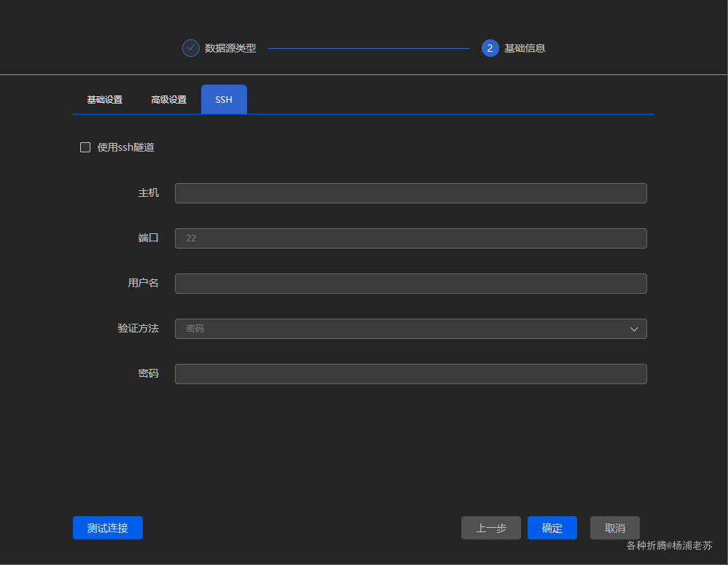The height and width of the screenshot is (565, 728).
Task: Click the 基础信息 step label
Action: [x=525, y=48]
